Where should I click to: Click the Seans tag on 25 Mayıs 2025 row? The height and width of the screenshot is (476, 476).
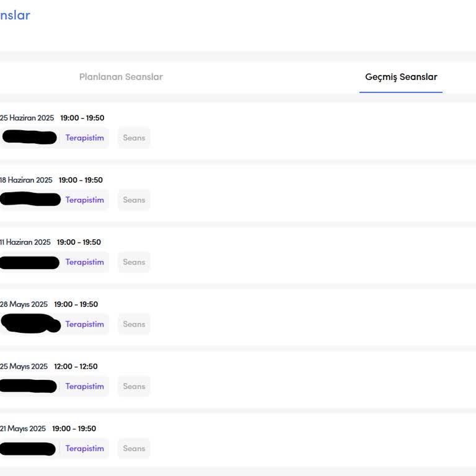click(x=134, y=387)
